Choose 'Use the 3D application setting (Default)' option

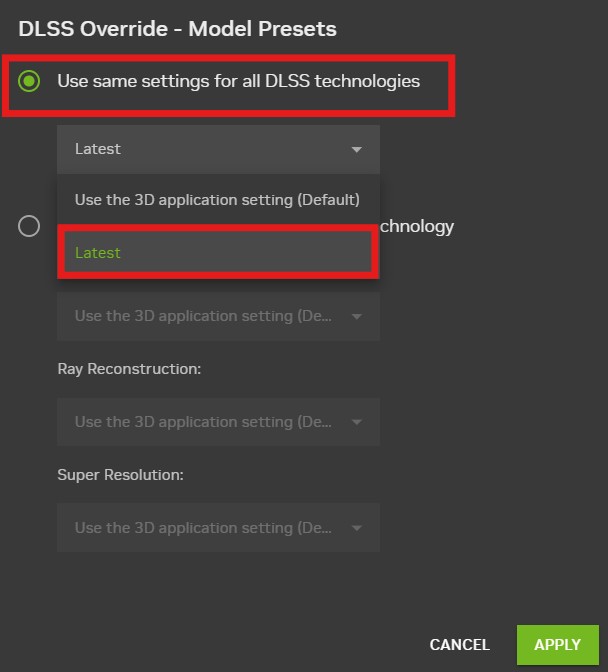pyautogui.click(x=217, y=200)
